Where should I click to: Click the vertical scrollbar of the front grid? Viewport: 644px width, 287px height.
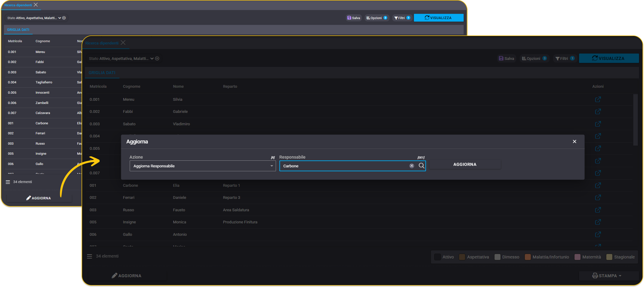[x=635, y=120]
